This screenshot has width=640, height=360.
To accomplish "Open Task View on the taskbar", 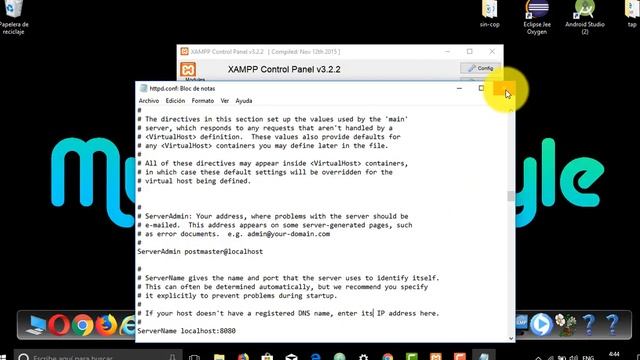I will pos(194,357).
